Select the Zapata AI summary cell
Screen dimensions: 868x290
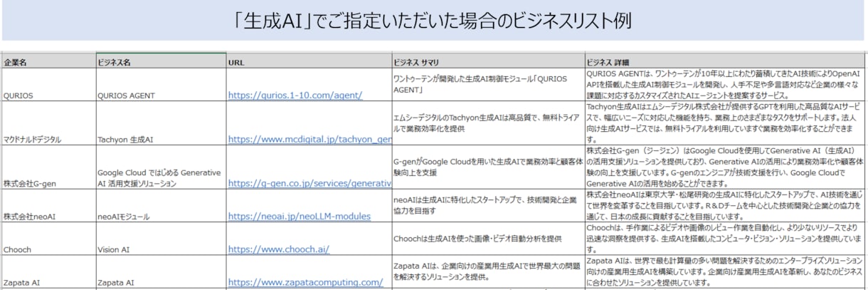tap(488, 273)
